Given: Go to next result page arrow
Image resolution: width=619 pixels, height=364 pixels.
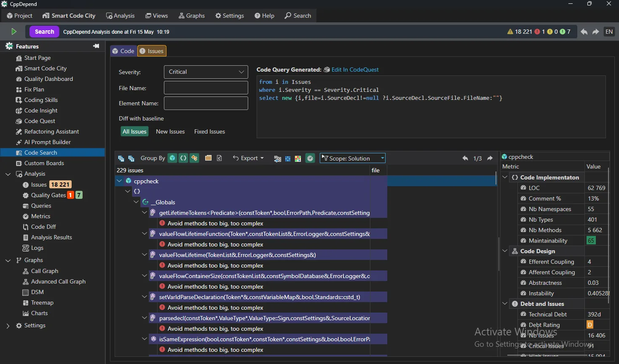Looking at the screenshot, I should [x=490, y=158].
